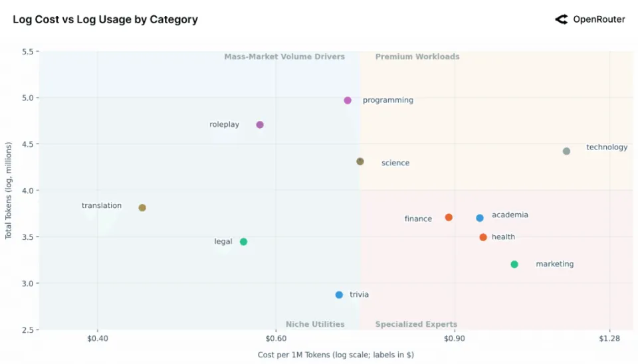638x364 pixels.
Task: Select the legal data point
Action: click(x=243, y=242)
